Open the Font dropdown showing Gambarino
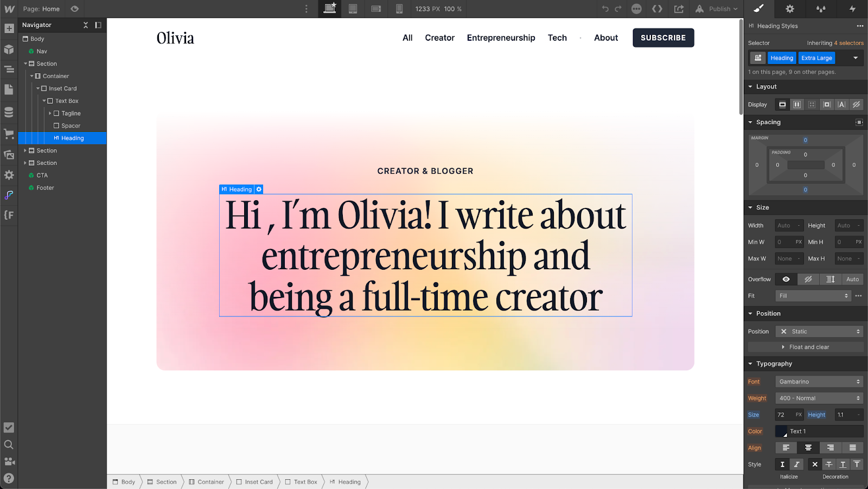This screenshot has height=489, width=868. pyautogui.click(x=819, y=381)
